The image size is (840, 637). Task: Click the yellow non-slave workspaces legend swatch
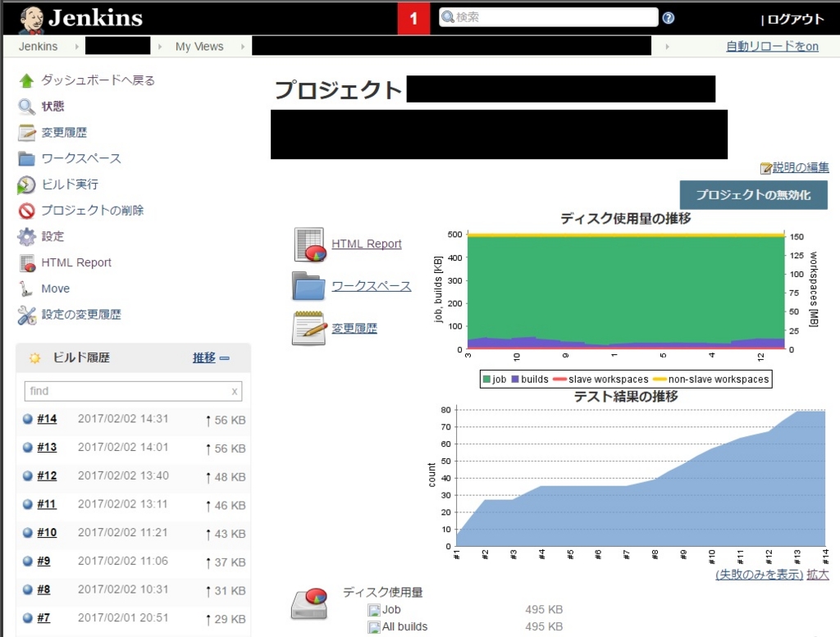[660, 380]
